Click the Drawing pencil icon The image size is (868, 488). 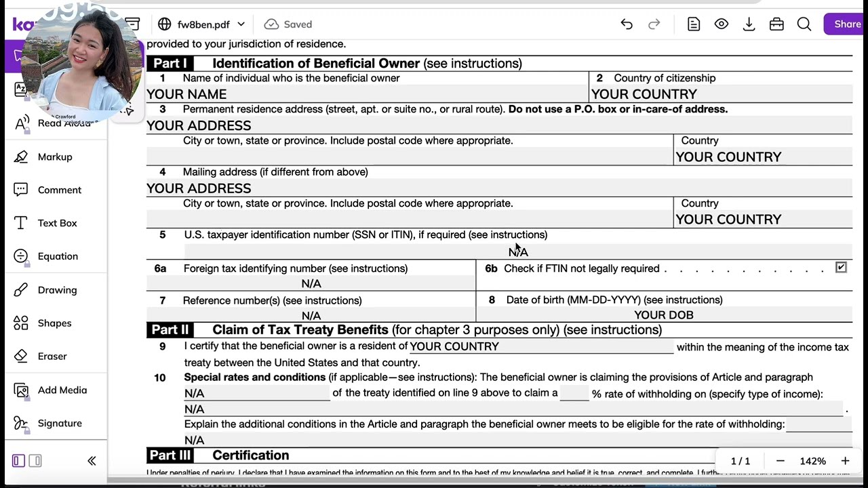(21, 290)
